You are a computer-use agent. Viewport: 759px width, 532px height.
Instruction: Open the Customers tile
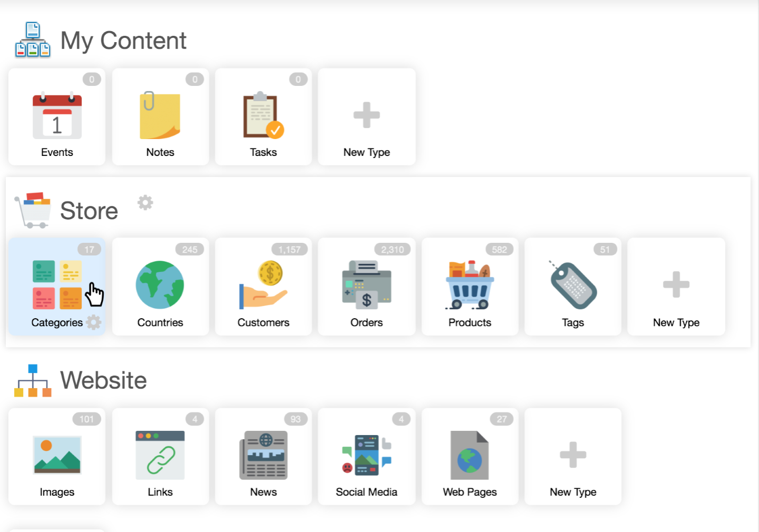(263, 287)
